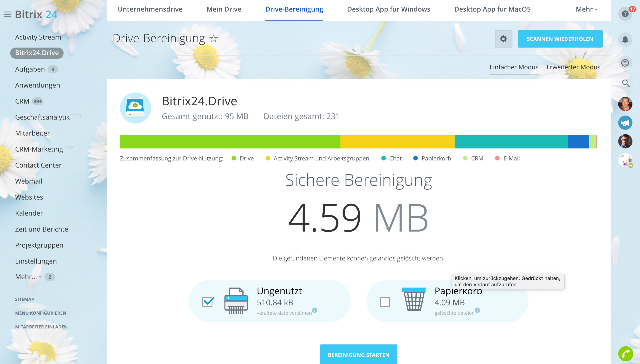Switch to Unternehmensdrive tab
Screen dimensions: 640x364
point(150,9)
